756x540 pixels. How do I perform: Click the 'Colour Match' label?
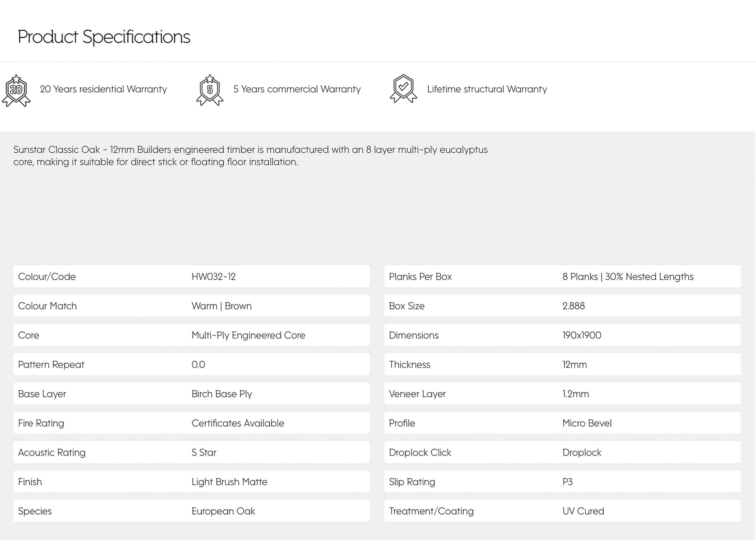47,306
